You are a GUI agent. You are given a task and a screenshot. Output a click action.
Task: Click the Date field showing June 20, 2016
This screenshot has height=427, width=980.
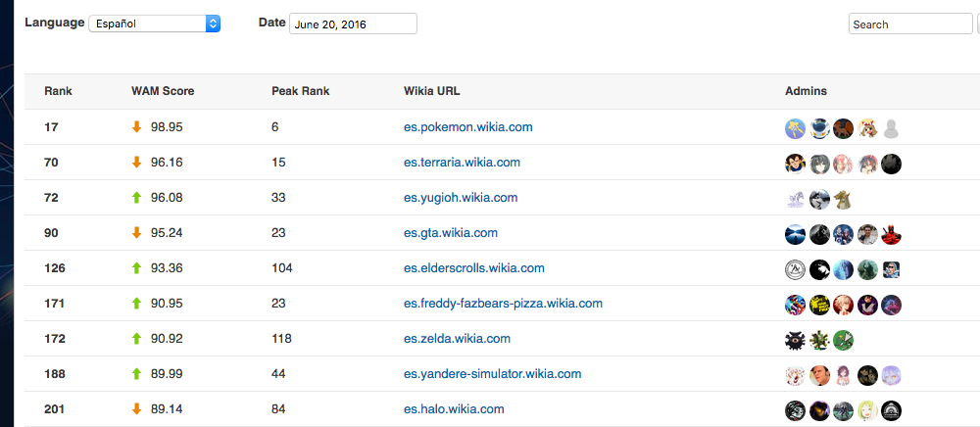[x=353, y=24]
